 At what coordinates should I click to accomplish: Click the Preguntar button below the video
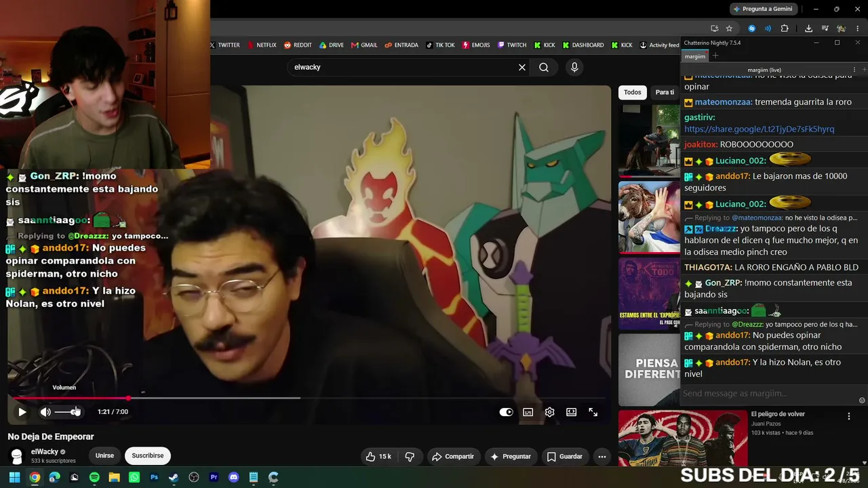tap(511, 457)
